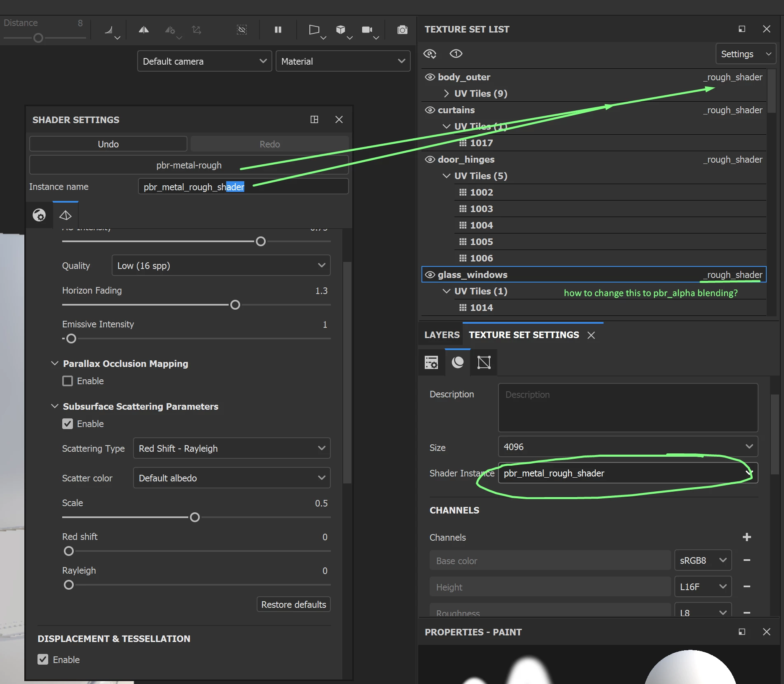784x684 pixels.
Task: Open the Shader Instance dropdown
Action: point(628,473)
